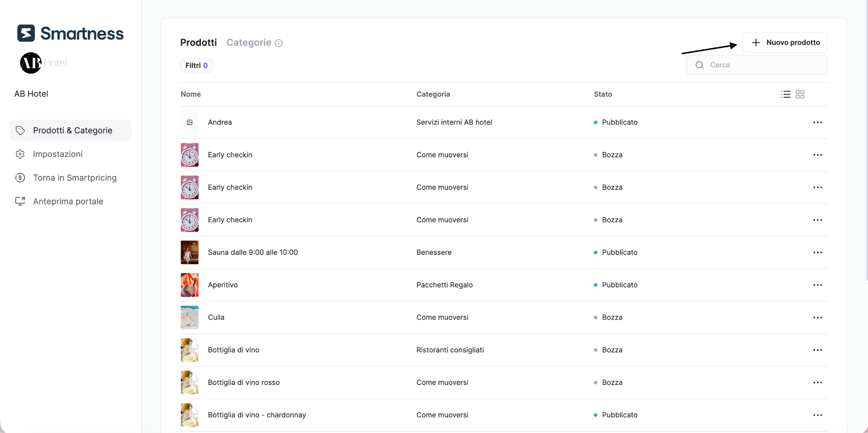868x433 pixels.
Task: Open the Sauna dalle 9:00 alle 10:00 product
Action: (253, 252)
